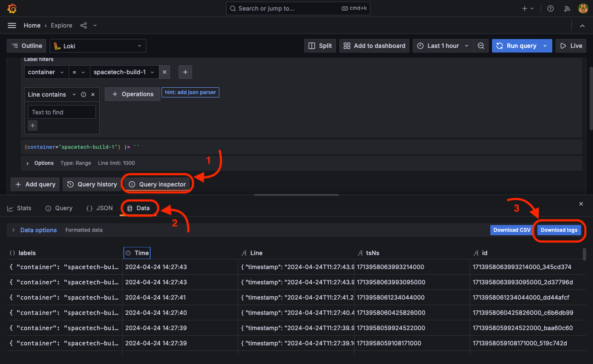Click the Time column header
Viewport: 593px width, 364px height.
click(x=137, y=253)
